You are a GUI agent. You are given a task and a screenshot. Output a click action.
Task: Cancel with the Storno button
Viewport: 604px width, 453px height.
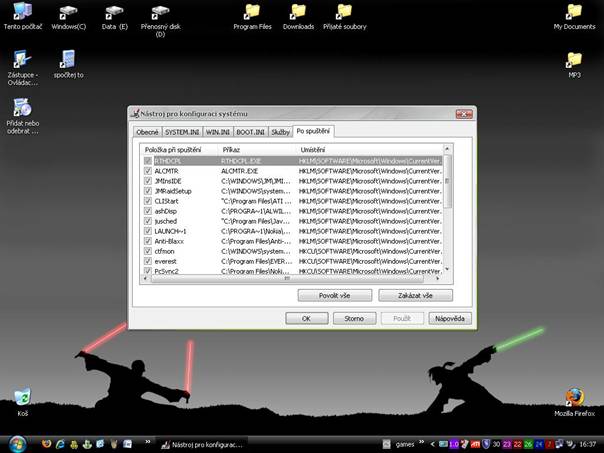click(x=354, y=319)
